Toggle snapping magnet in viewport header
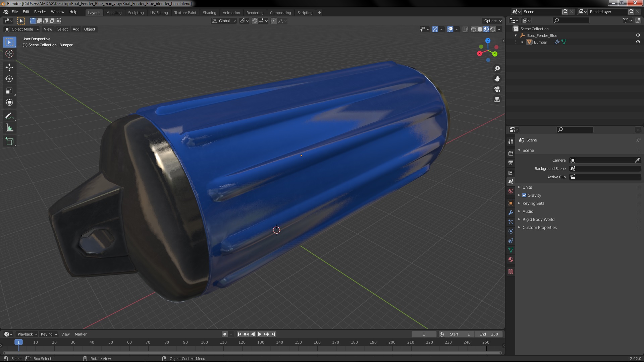Viewport: 644px width, 362px height. pyautogui.click(x=255, y=21)
